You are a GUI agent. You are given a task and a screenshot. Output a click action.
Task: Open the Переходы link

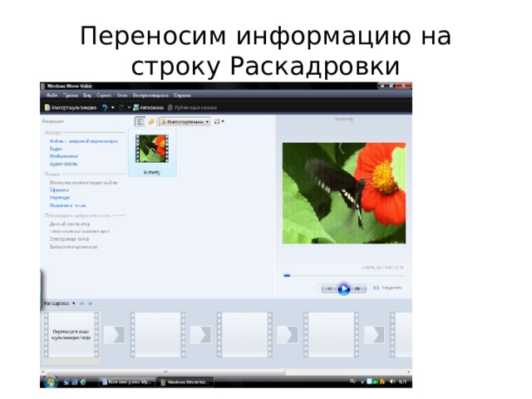pos(60,198)
